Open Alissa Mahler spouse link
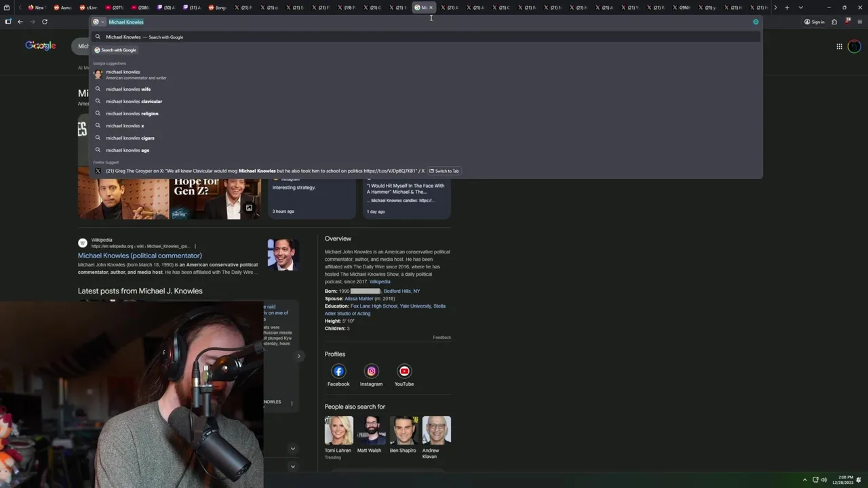Viewport: 868px width, 488px height. pyautogui.click(x=359, y=298)
